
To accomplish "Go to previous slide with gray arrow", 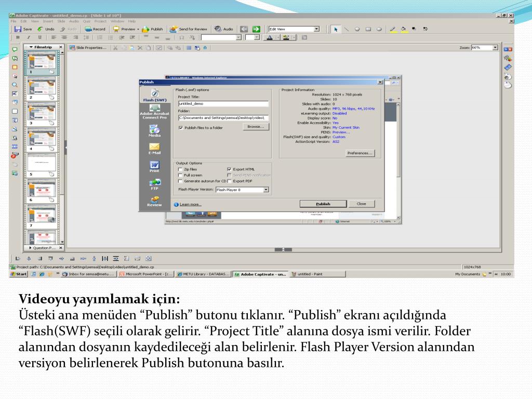I will click(244, 29).
